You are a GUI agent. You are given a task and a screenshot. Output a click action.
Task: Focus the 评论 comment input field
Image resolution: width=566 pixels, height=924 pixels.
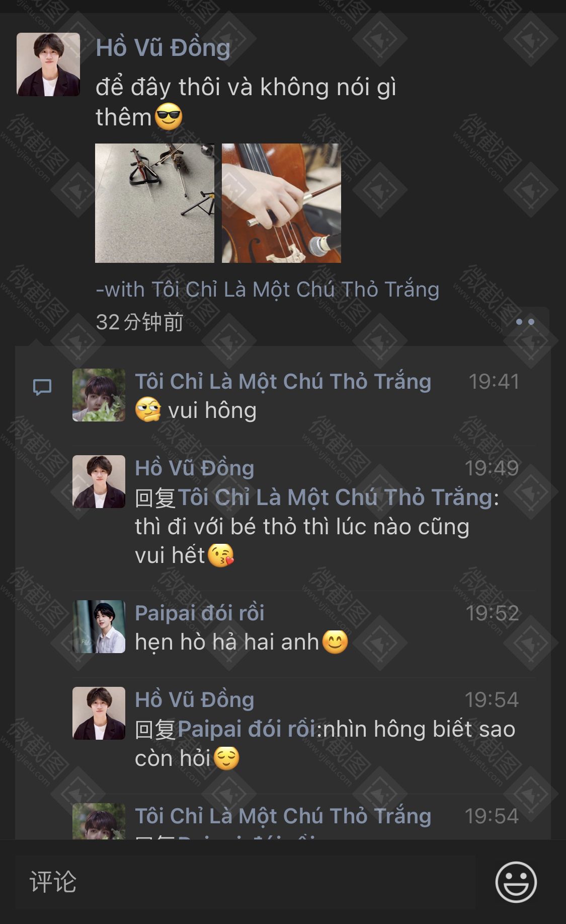pos(245,882)
